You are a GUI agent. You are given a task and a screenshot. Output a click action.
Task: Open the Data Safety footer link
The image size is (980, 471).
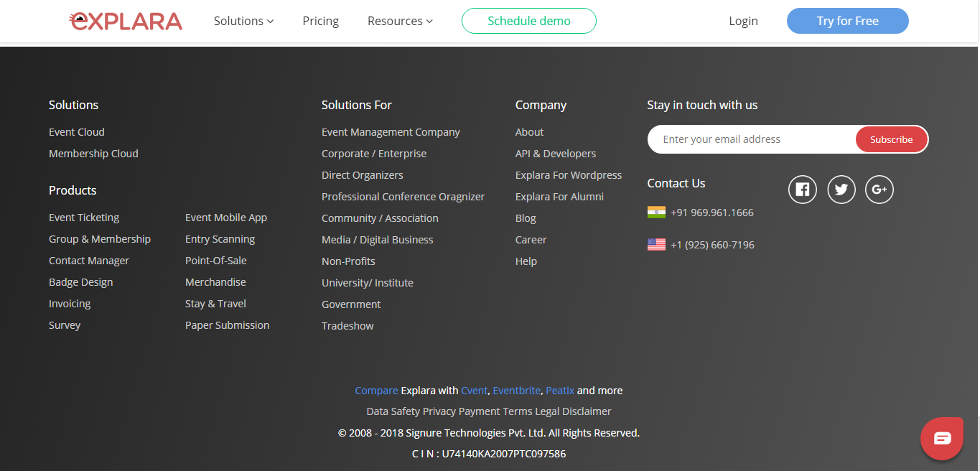[393, 411]
